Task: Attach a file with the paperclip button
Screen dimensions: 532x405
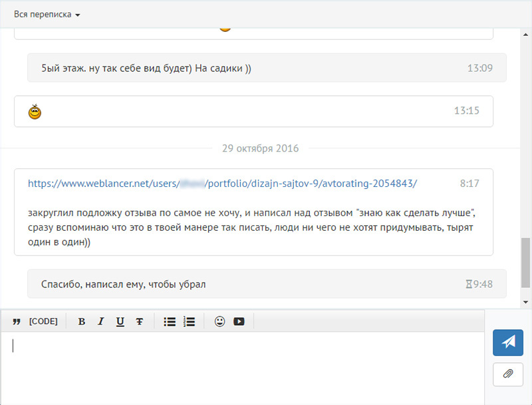Action: pos(508,374)
